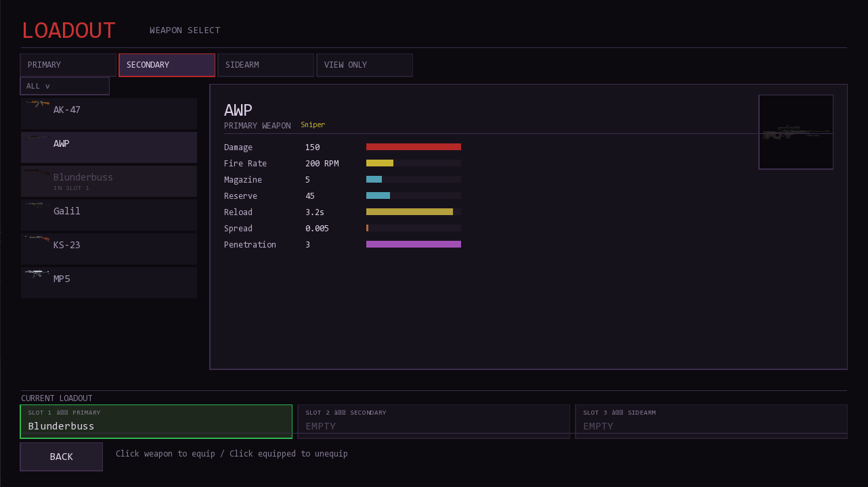Select the empty Slot 3 Sidearm
Viewport: 868px width, 487px height.
click(x=712, y=421)
